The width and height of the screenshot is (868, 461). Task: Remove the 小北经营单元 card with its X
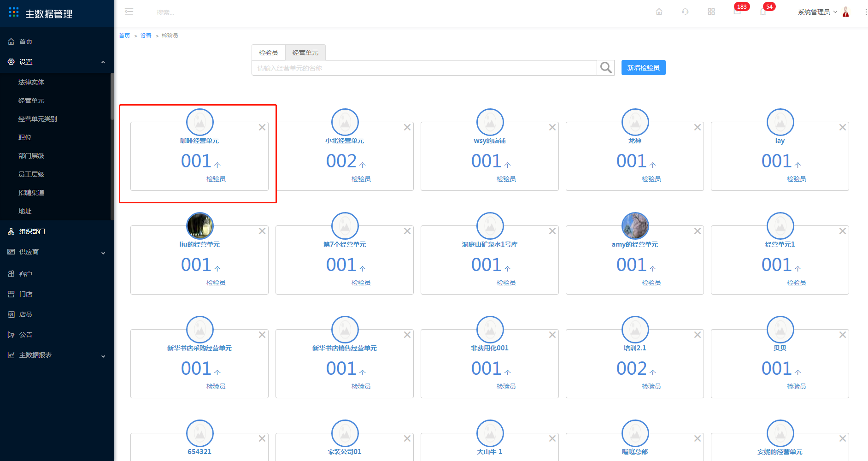coord(407,127)
